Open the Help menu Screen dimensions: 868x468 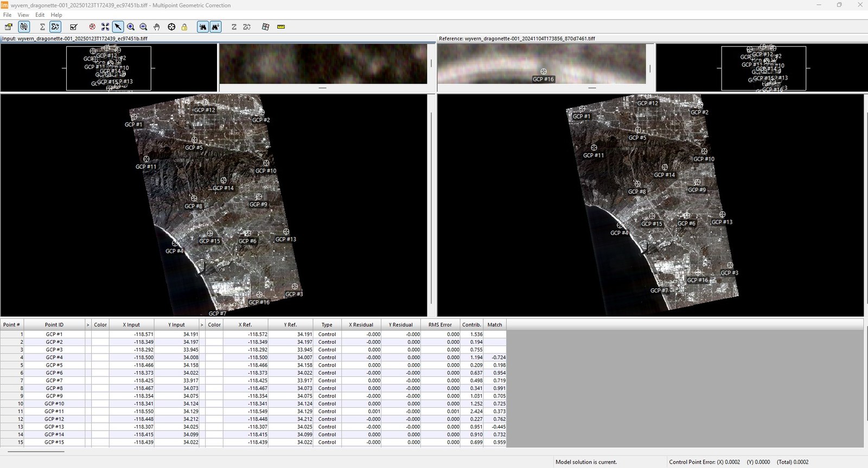56,15
